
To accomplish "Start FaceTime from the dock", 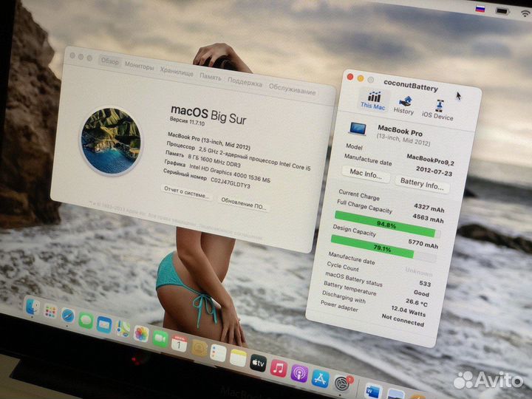I will pos(160,338).
